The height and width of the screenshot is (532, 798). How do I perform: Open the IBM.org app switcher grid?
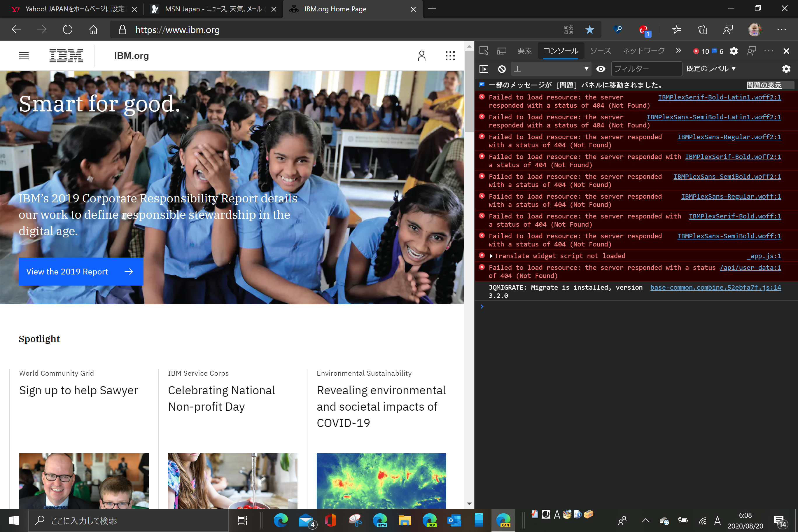click(450, 56)
